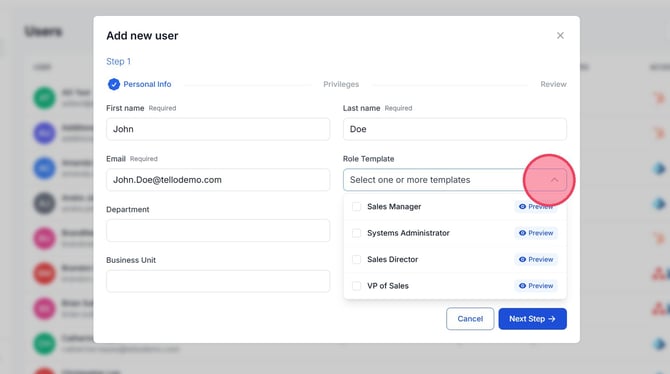Focus the Last name field
Image resolution: width=670 pixels, height=374 pixels.
[x=455, y=129]
